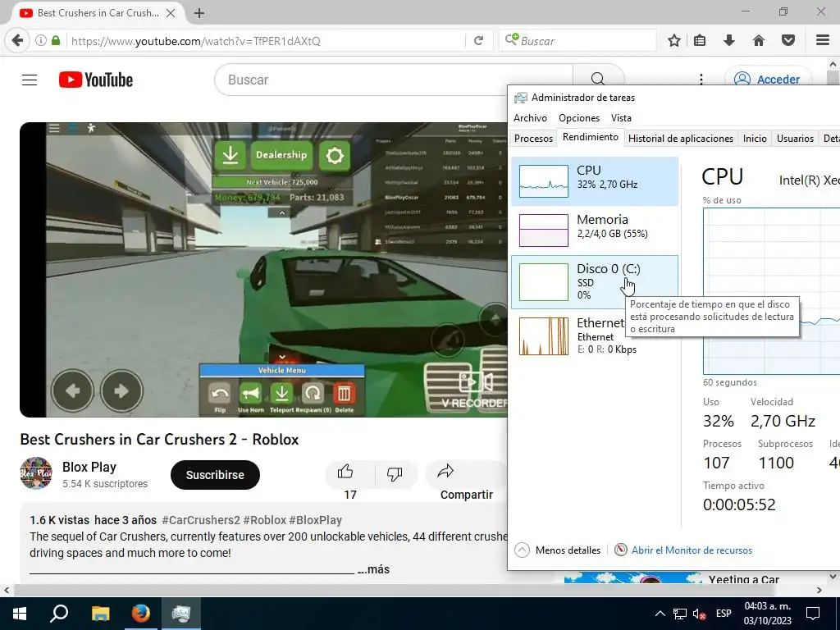Open Windows search from the taskbar

coord(59,614)
